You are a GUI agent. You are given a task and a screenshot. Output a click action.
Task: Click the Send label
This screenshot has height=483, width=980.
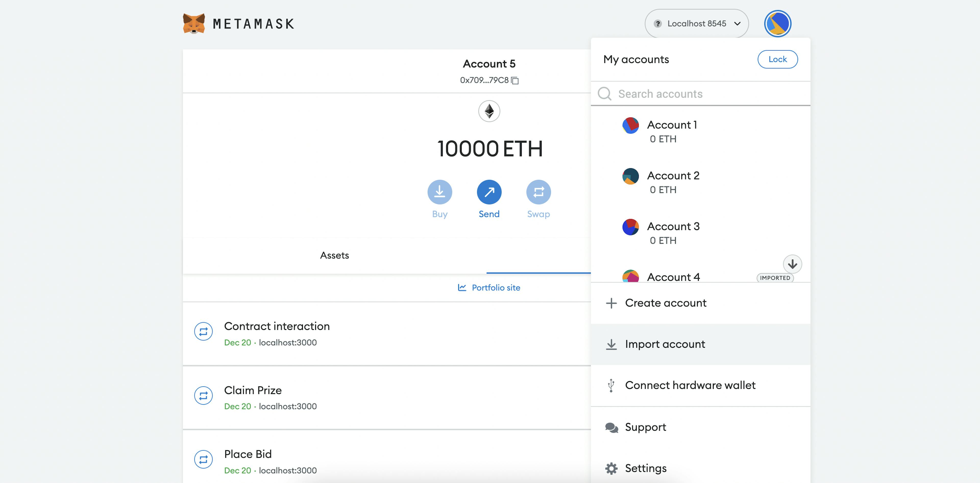489,214
